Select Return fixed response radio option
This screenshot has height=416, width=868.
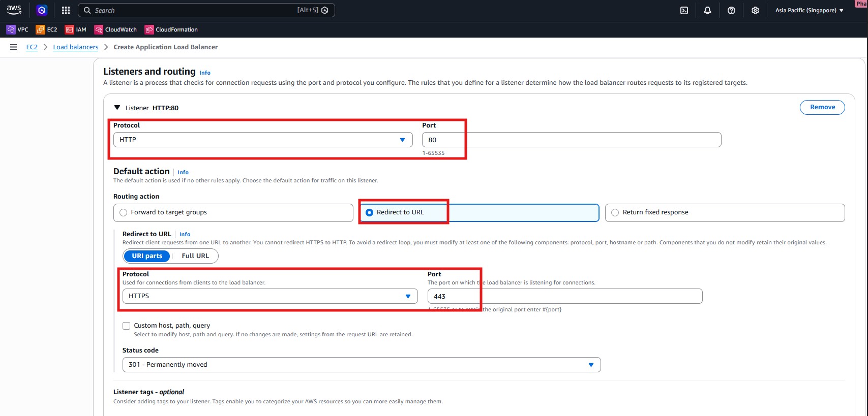pos(615,213)
